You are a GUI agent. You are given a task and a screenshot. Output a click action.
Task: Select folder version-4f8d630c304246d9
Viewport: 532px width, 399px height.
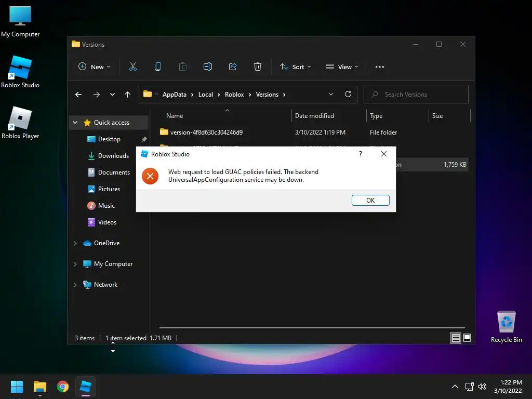206,132
